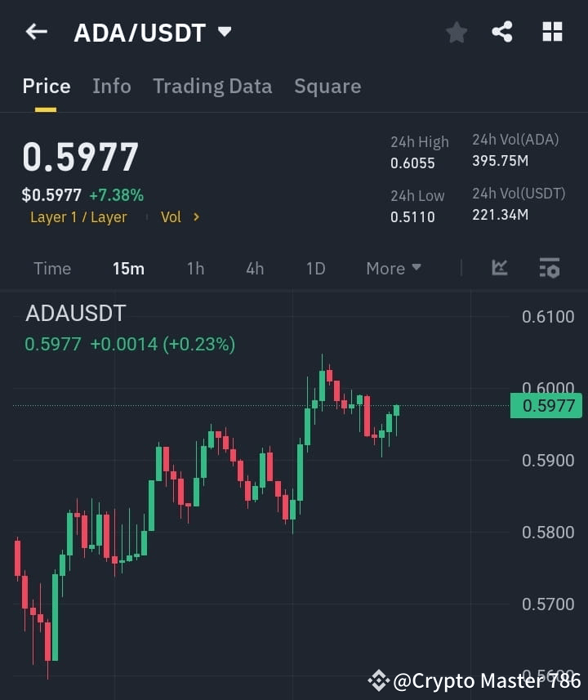Switch to the 1h candle interval

pos(195,267)
